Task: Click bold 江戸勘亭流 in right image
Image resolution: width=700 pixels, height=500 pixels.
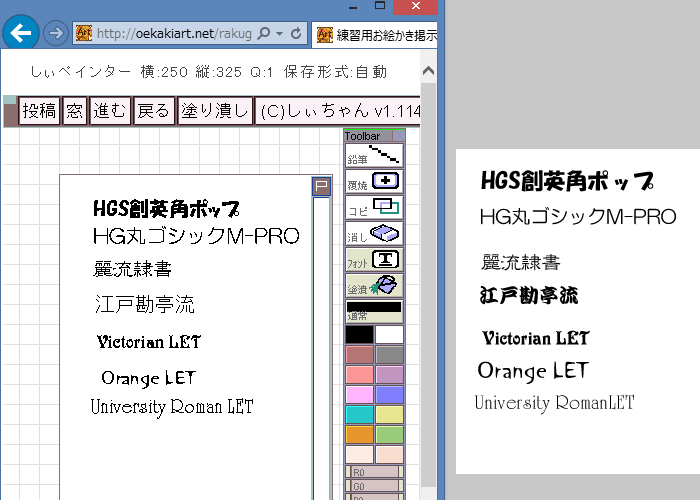Action: (529, 295)
